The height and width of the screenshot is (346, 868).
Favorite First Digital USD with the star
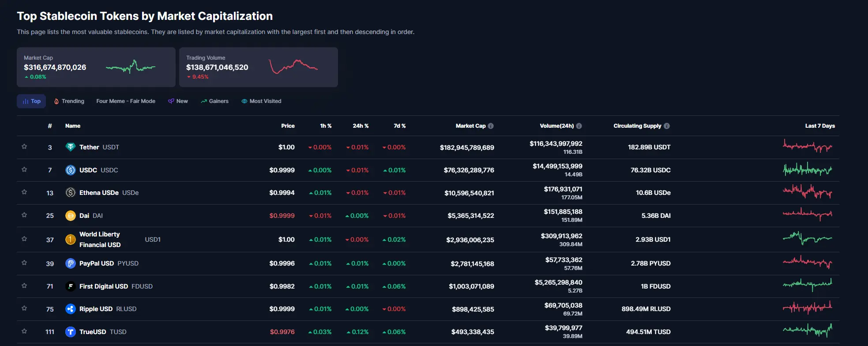click(x=24, y=286)
